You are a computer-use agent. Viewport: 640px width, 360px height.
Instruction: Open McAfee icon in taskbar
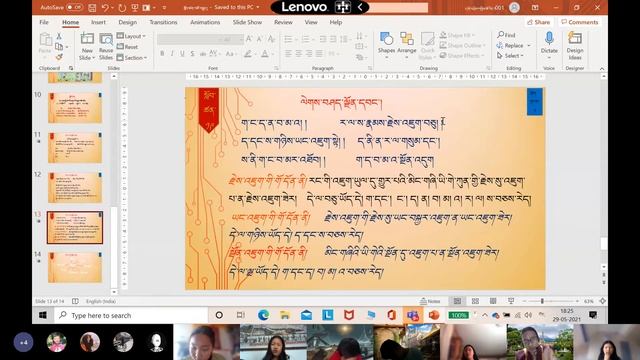point(349,315)
